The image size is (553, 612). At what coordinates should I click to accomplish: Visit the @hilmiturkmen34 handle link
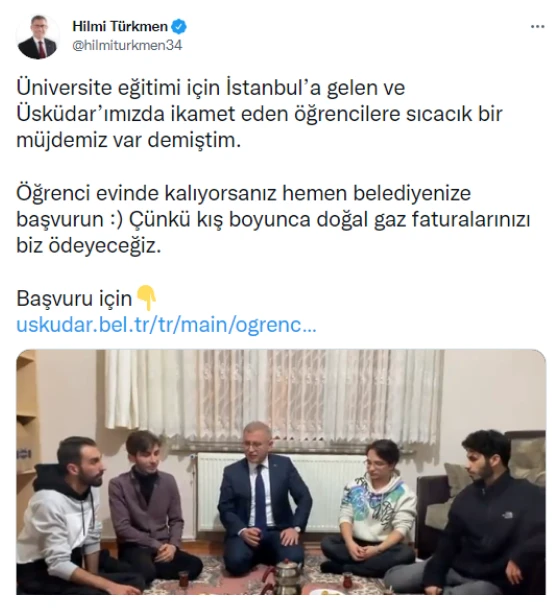point(127,45)
